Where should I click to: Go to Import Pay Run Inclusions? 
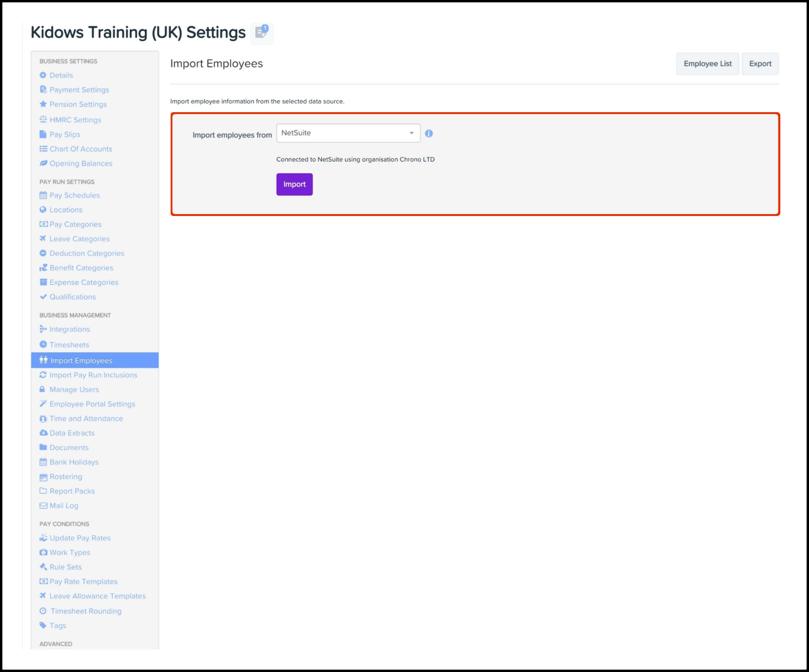click(93, 375)
